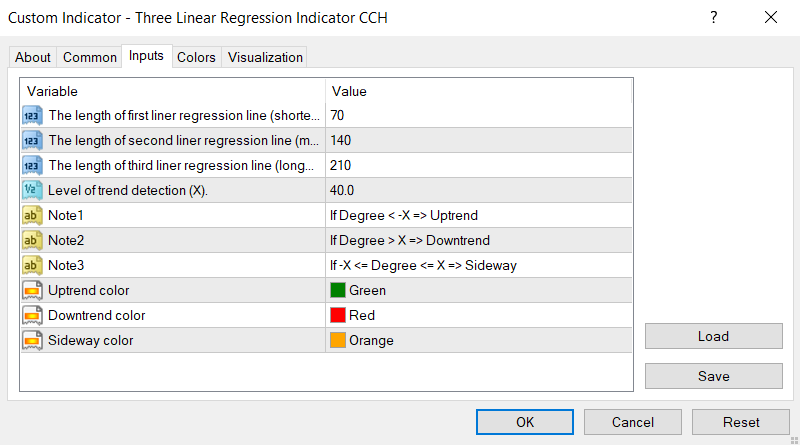Confirm settings with OK

524,422
